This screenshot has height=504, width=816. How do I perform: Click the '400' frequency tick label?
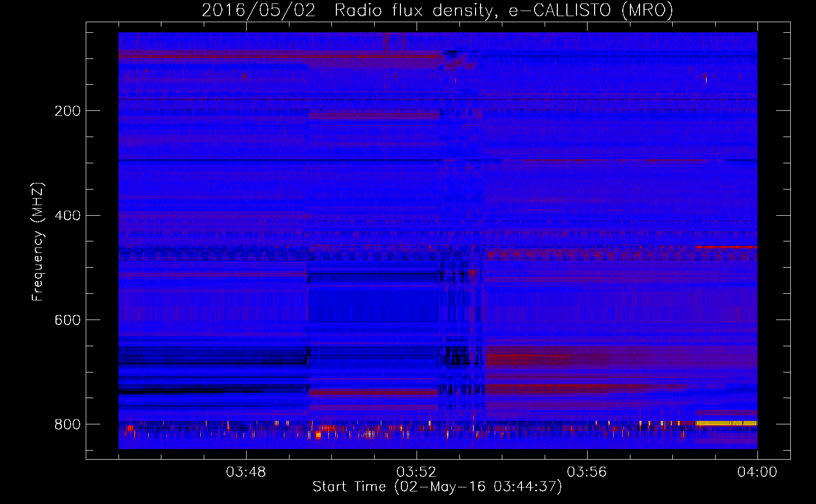point(68,216)
